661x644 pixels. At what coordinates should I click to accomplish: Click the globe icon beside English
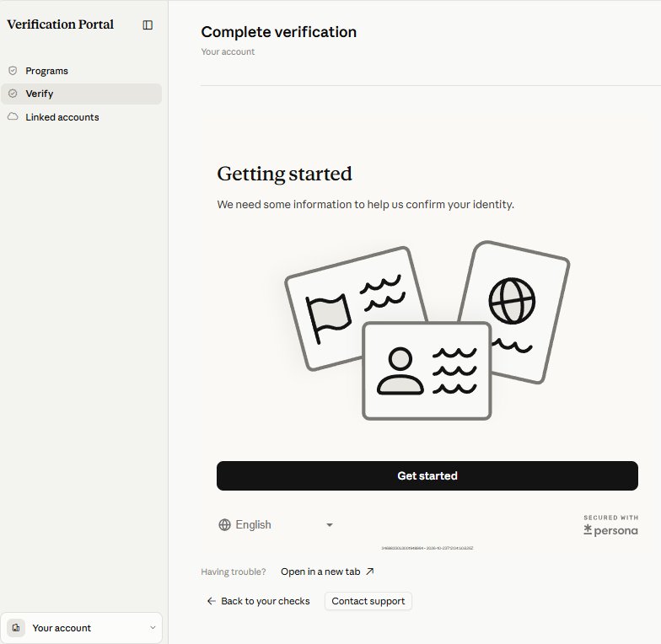(224, 524)
